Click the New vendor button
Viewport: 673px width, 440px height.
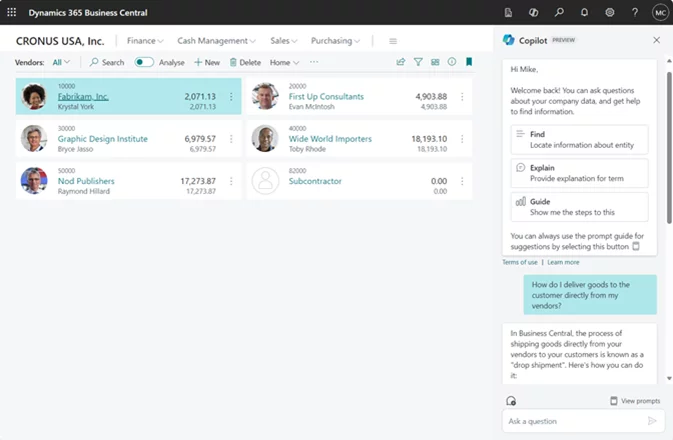(207, 62)
